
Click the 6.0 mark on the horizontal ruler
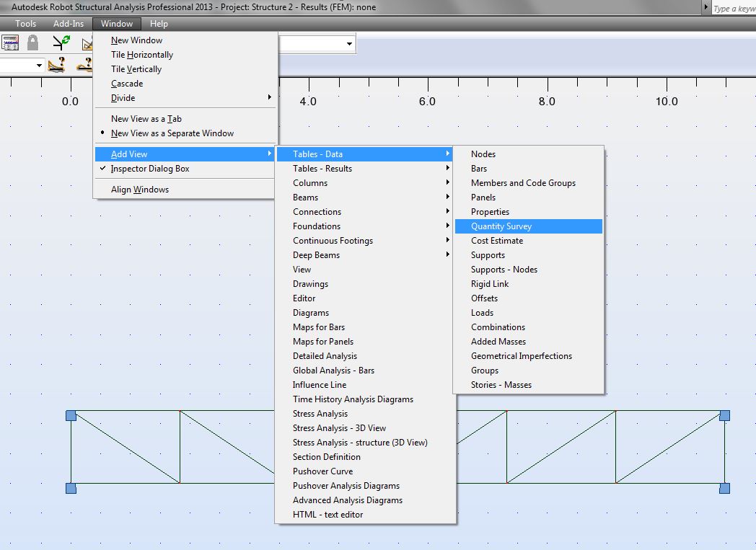tap(427, 101)
